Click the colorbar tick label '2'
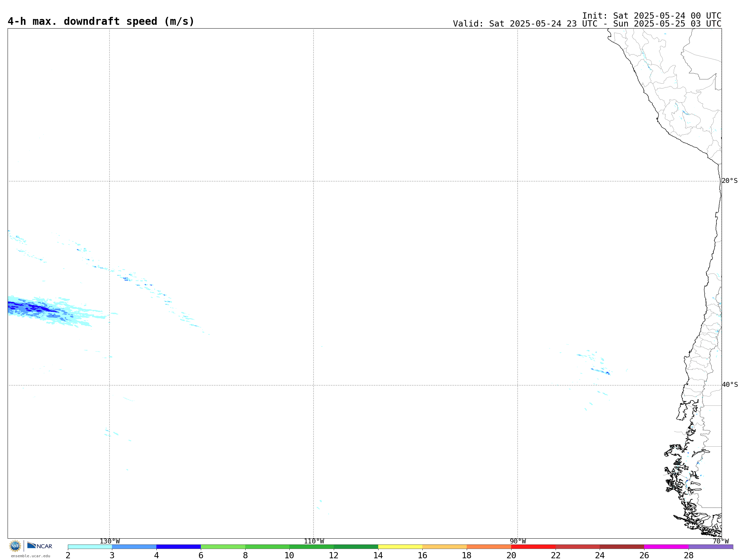Screen dimensions: 744x560 68,555
